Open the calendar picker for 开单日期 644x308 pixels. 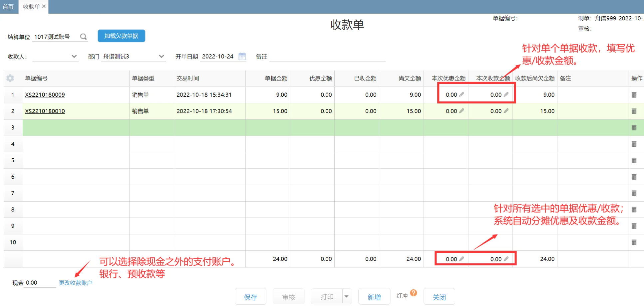click(242, 56)
